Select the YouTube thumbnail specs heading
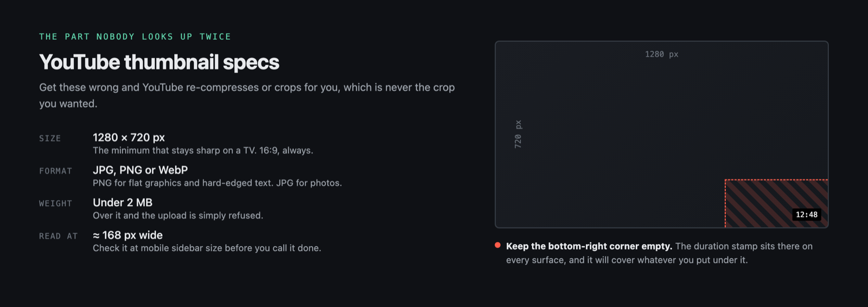868x307 pixels. 159,62
